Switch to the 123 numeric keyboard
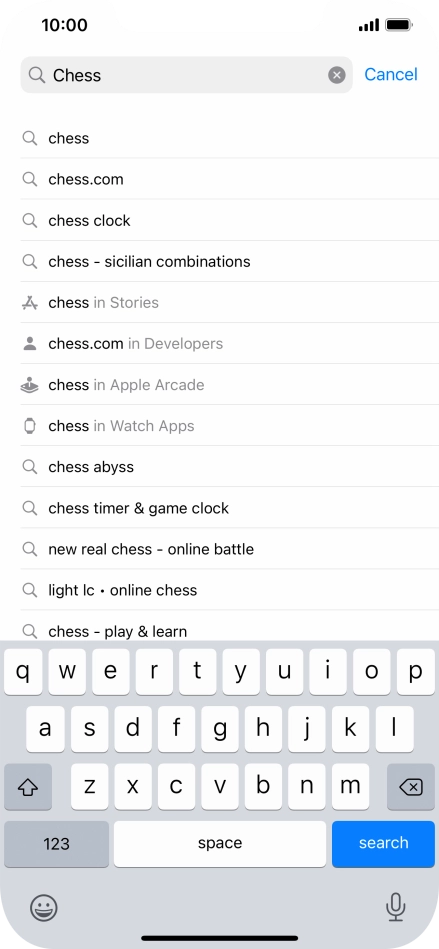The height and width of the screenshot is (949, 439). coord(56,844)
